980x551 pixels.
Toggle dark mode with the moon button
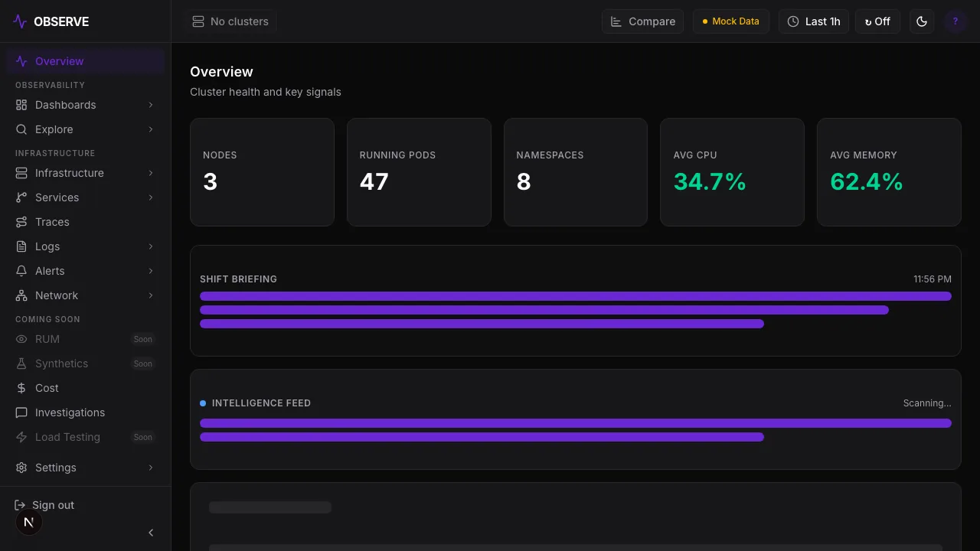pyautogui.click(x=922, y=21)
